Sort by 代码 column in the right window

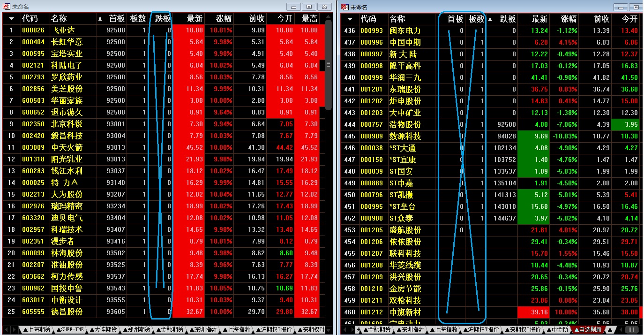point(368,19)
